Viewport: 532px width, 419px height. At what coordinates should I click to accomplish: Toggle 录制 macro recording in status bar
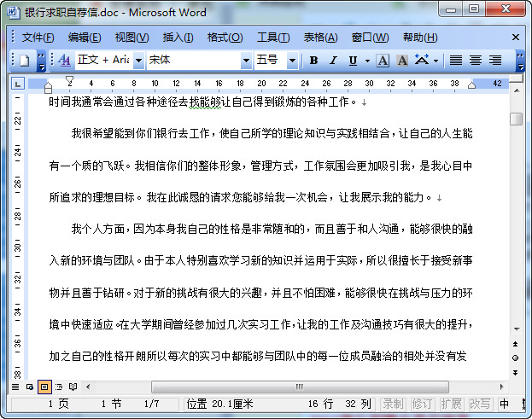(394, 404)
